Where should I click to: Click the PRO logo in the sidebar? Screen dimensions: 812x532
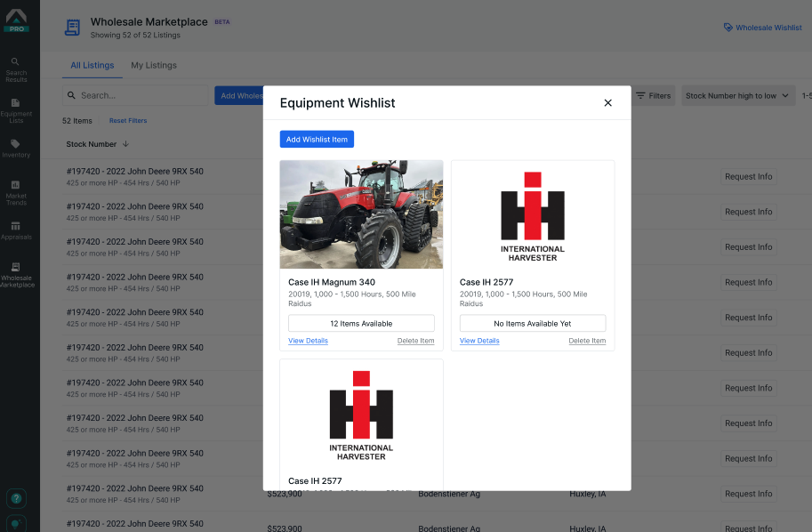(16, 20)
